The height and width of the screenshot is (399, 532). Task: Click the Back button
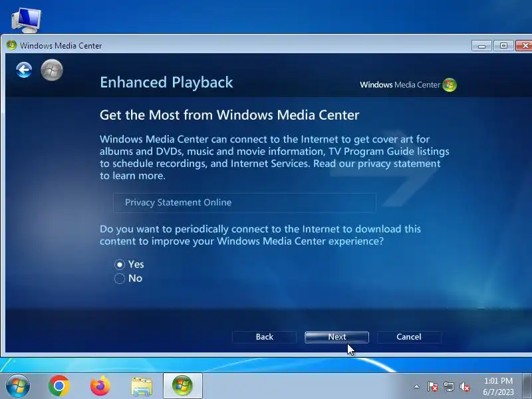point(264,337)
